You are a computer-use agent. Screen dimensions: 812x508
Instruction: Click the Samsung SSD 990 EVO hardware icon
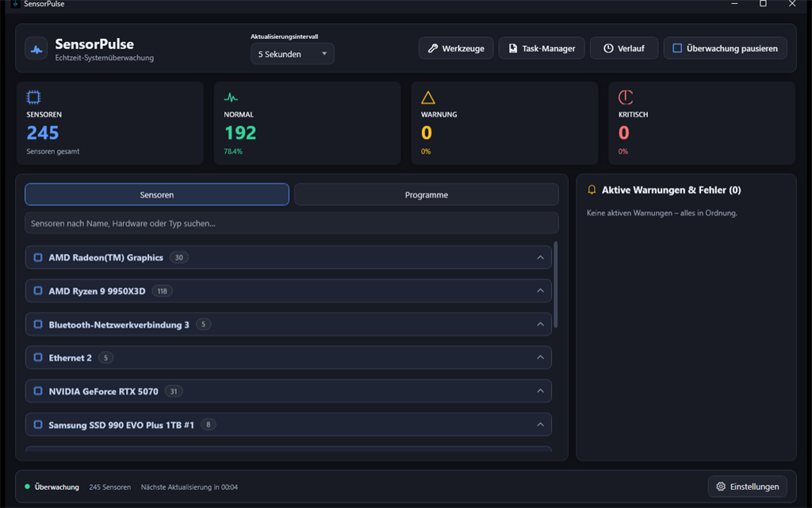38,425
